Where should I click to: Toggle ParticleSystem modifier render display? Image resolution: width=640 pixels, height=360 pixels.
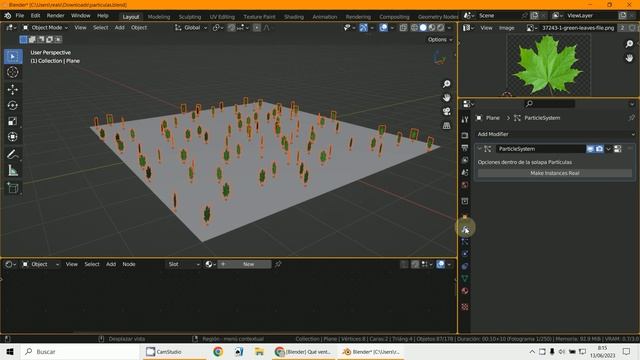599,149
